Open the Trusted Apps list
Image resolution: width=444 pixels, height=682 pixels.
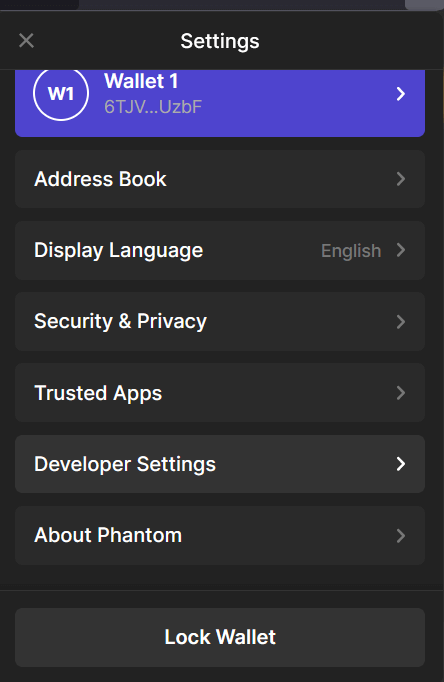[220, 393]
